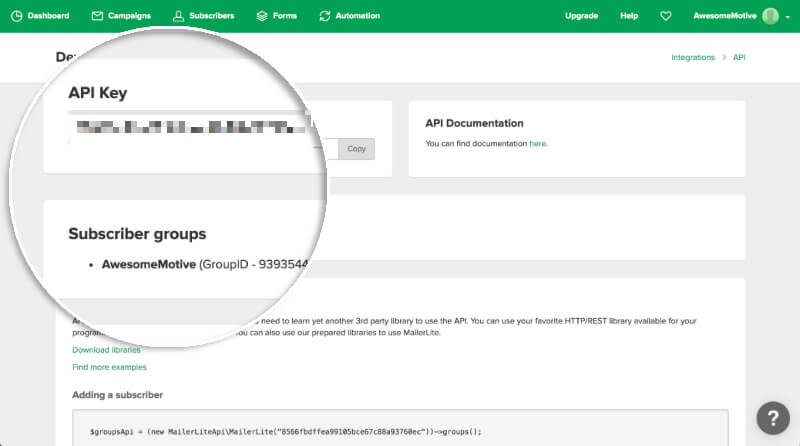Copy the API key with Copy button
Viewport: 800px width, 446px height.
356,148
